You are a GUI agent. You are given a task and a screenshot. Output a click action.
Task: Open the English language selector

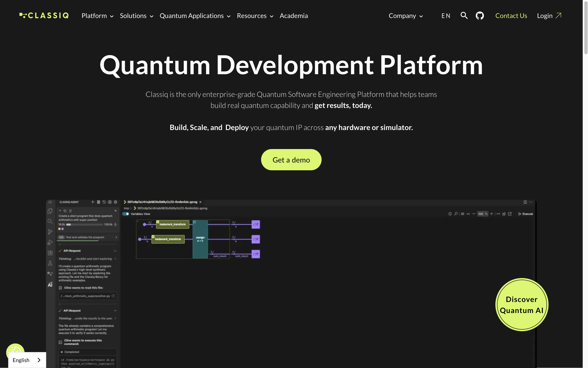(x=27, y=360)
